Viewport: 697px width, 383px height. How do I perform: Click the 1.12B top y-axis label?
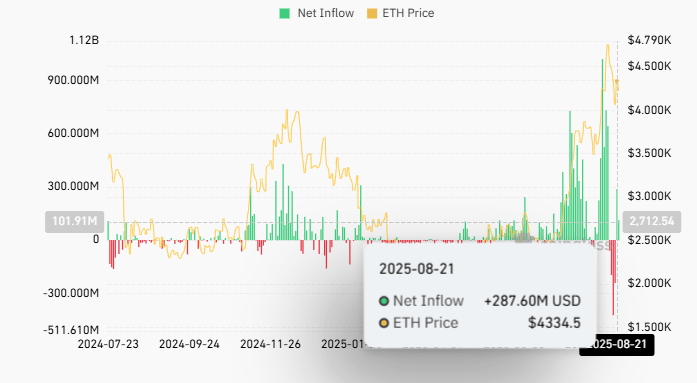(84, 40)
